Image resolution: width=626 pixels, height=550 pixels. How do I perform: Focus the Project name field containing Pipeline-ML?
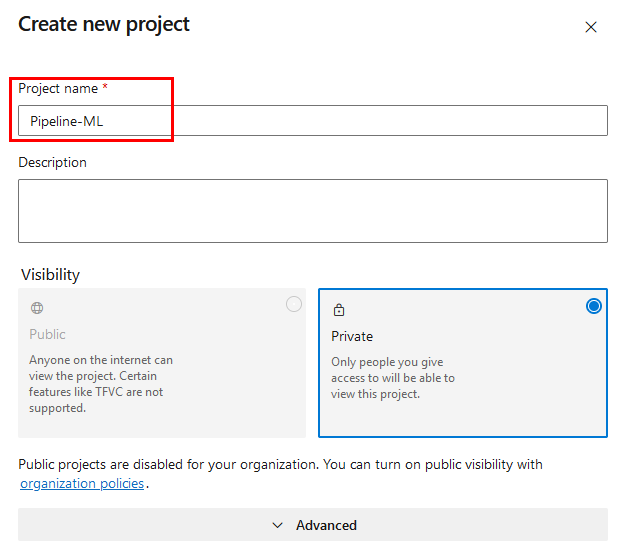click(312, 121)
